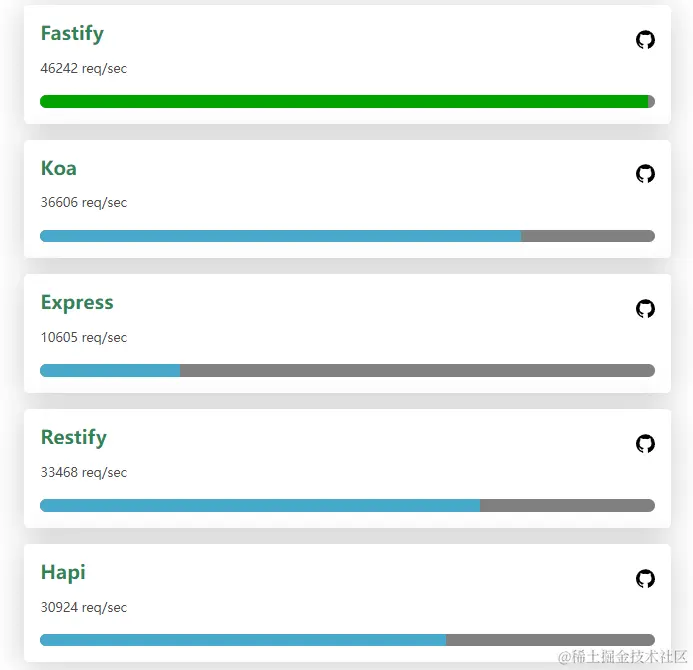The width and height of the screenshot is (693, 670).
Task: Click Fastify's green progress bar
Action: tap(344, 101)
